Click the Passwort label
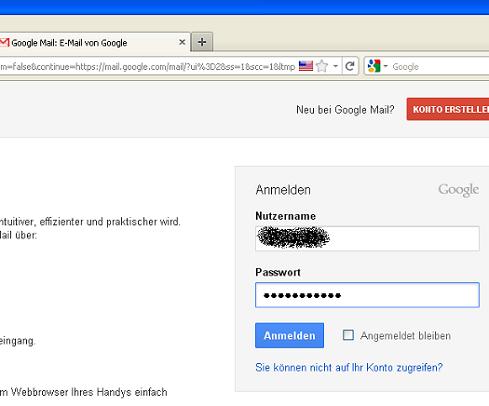 [x=278, y=272]
